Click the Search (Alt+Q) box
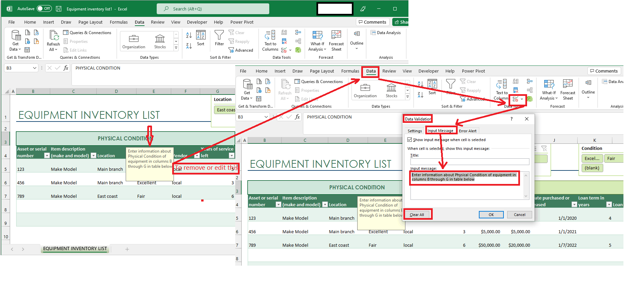644x295 pixels. click(213, 9)
